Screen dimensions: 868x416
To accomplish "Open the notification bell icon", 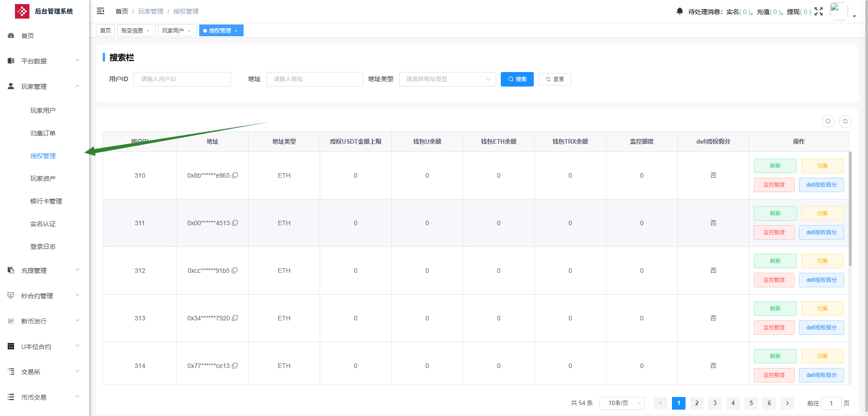I will (x=680, y=11).
